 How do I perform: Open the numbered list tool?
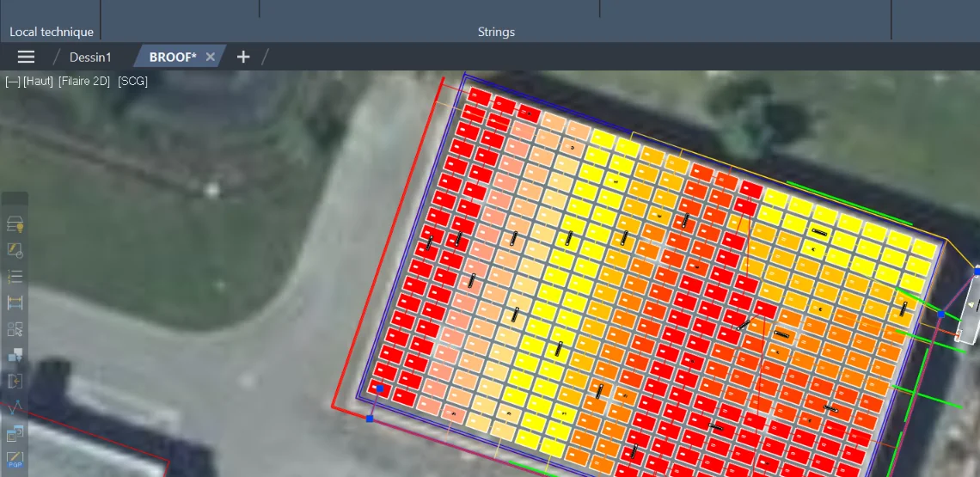(x=15, y=277)
